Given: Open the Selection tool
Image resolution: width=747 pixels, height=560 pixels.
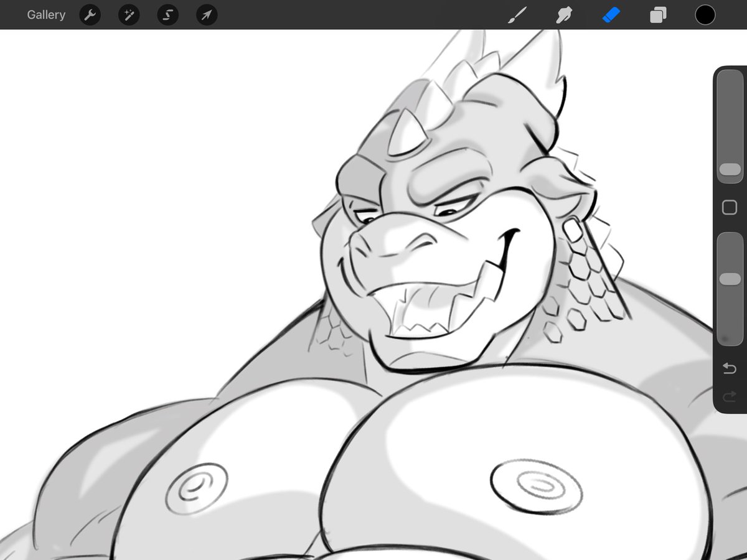Looking at the screenshot, I should tap(167, 15).
